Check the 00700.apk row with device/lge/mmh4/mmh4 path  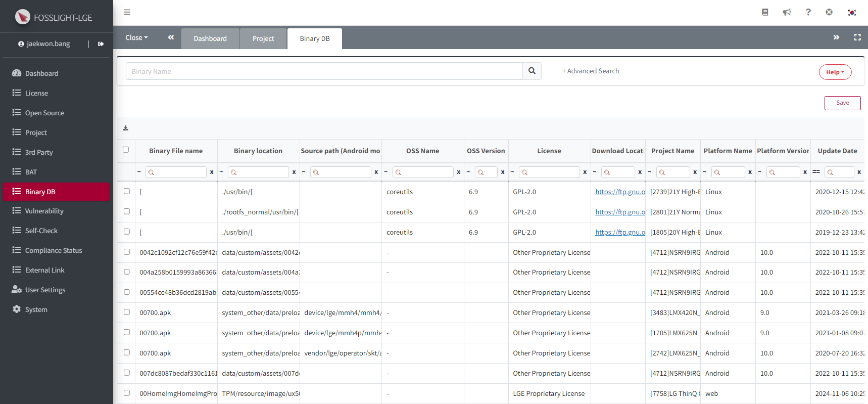click(127, 312)
